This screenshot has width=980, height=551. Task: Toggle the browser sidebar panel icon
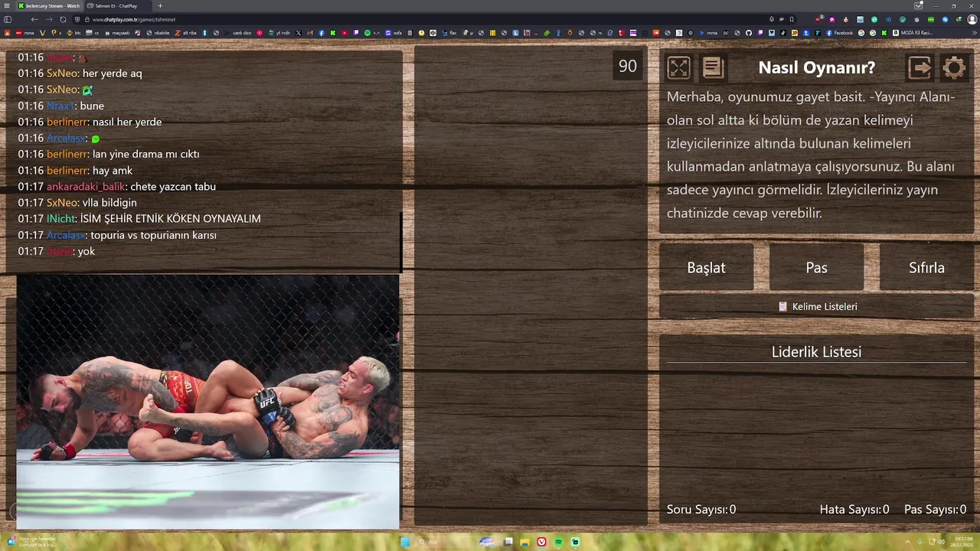8,19
